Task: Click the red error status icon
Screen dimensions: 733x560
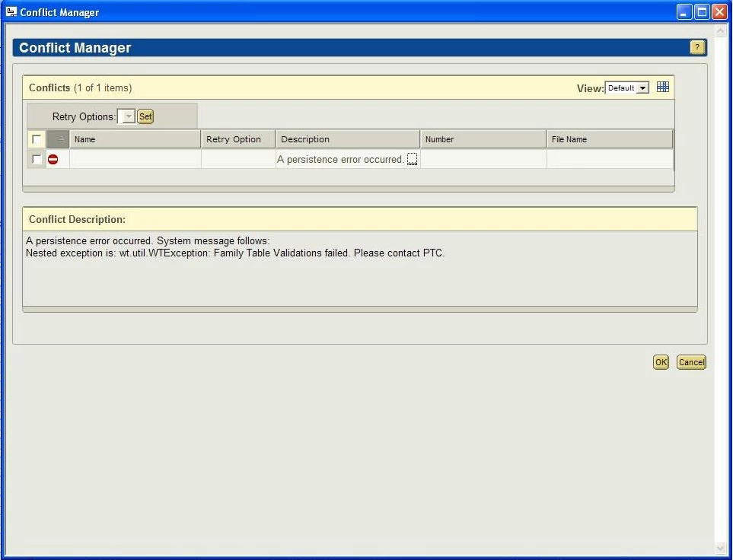Action: pyautogui.click(x=53, y=159)
